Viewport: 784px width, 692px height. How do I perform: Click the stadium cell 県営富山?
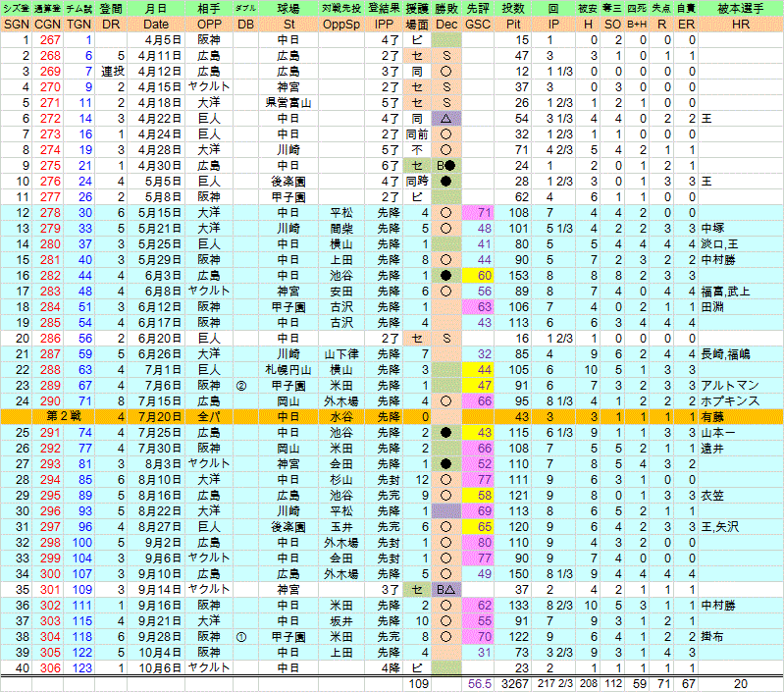pos(288,103)
